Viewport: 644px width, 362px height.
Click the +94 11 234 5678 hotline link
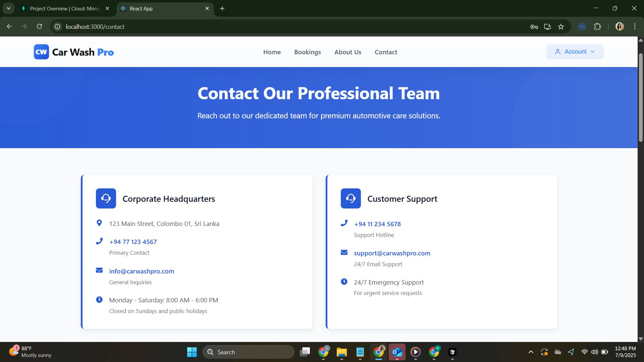click(x=377, y=224)
